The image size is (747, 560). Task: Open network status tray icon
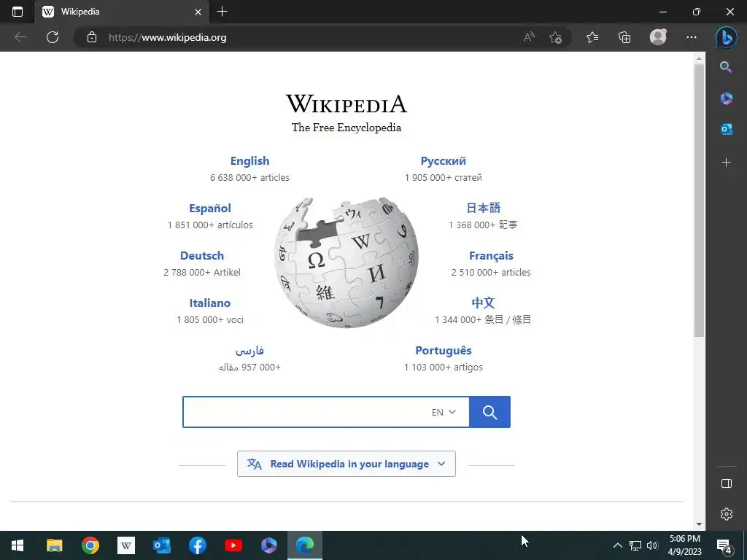pos(635,545)
